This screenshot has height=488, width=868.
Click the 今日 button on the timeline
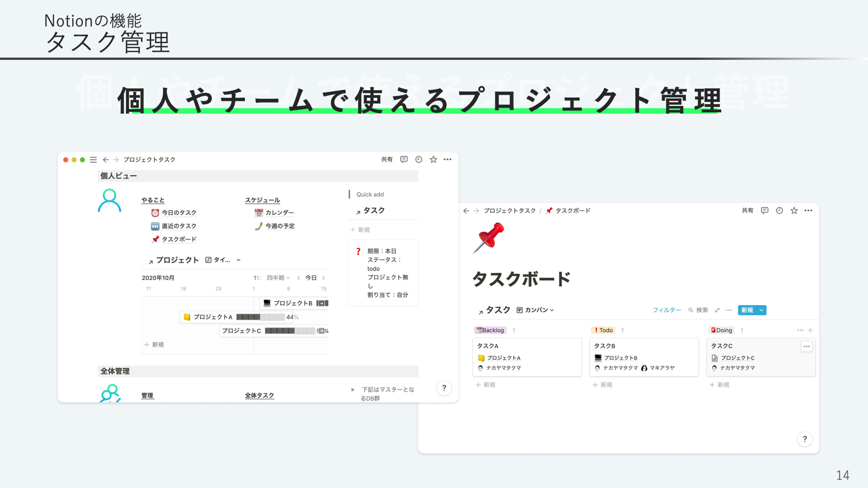[x=311, y=278]
